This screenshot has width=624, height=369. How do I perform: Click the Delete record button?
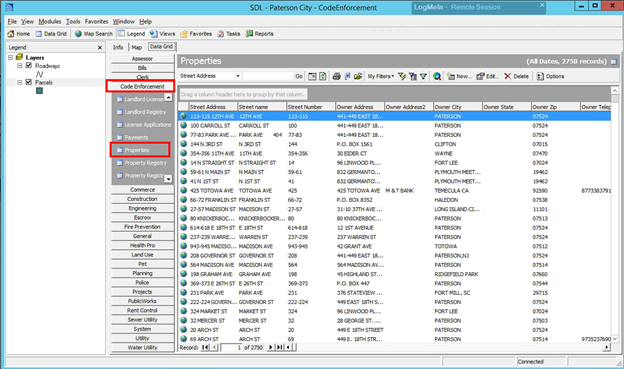(x=517, y=76)
